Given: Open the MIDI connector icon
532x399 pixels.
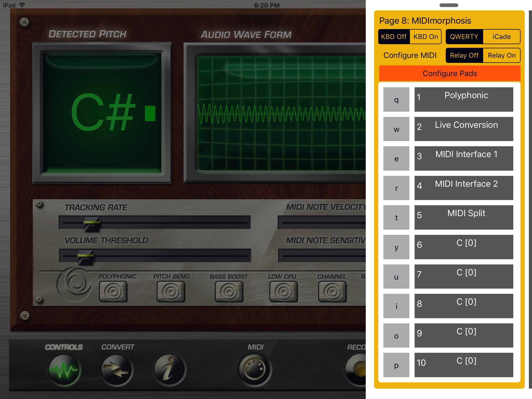Looking at the screenshot, I should tap(255, 370).
